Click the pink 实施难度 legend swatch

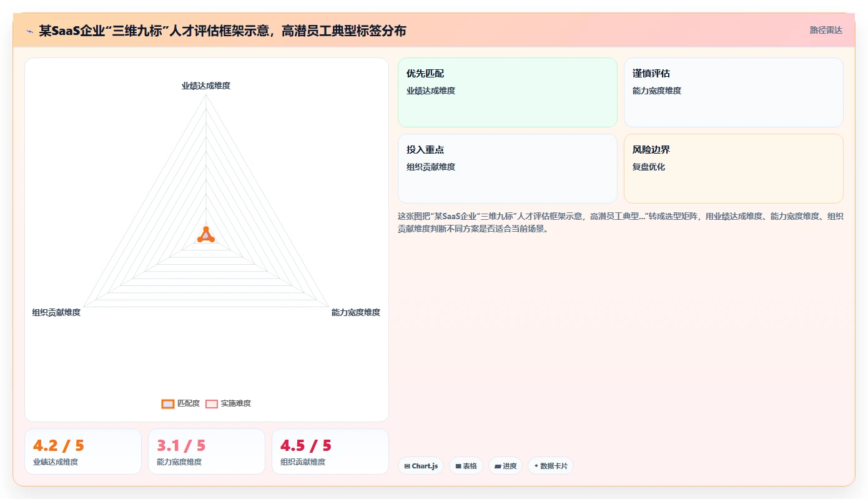click(212, 404)
